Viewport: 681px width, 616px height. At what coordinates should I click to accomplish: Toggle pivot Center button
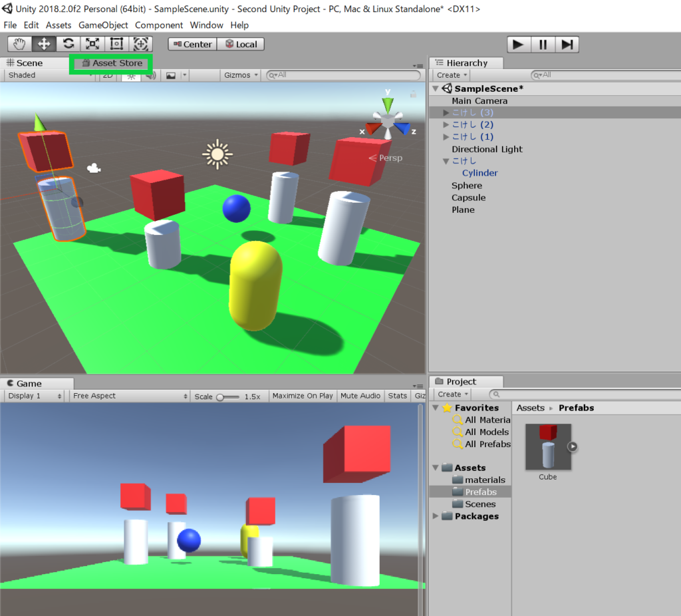pyautogui.click(x=192, y=45)
